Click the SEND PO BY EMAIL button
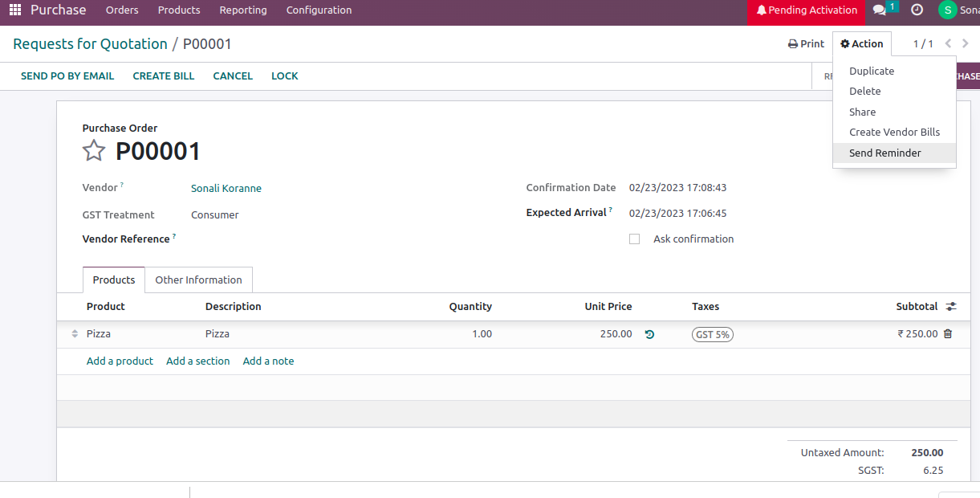This screenshot has height=498, width=980. (x=67, y=76)
